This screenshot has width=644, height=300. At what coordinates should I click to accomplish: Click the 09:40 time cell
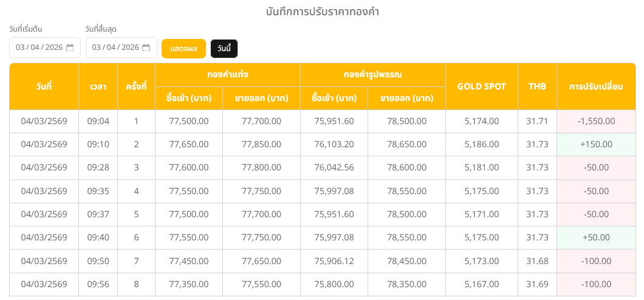point(98,237)
